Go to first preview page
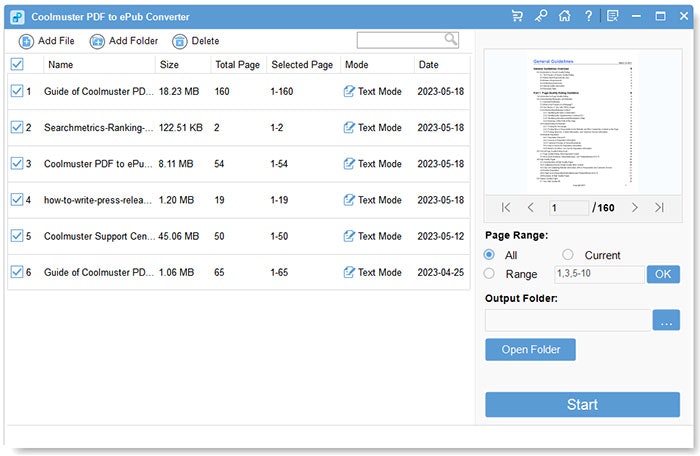 pos(506,208)
